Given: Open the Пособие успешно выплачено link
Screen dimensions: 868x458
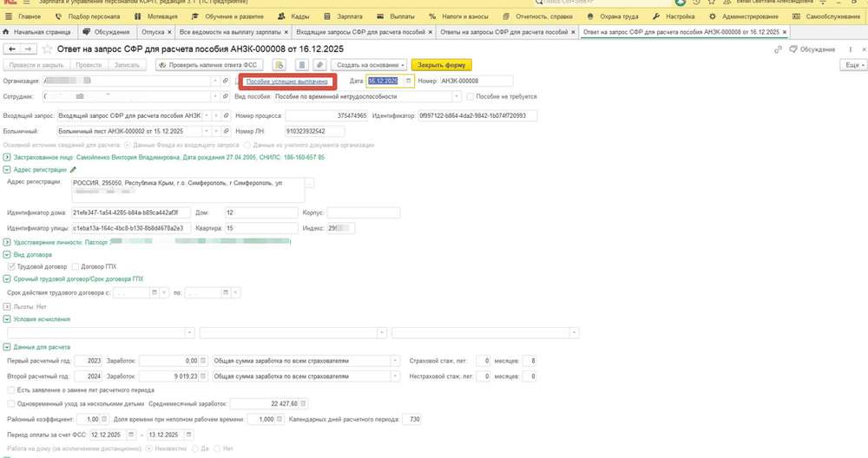Looking at the screenshot, I should [x=286, y=82].
